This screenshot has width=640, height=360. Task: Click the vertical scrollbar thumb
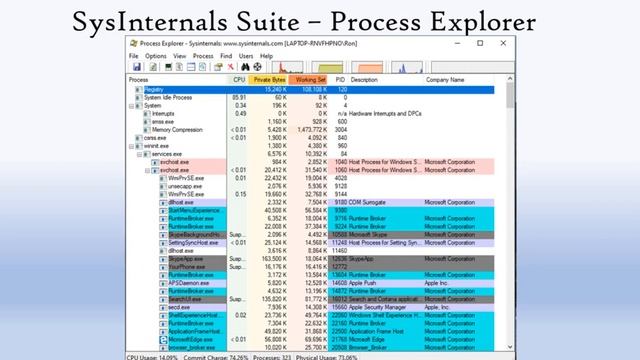(x=510, y=96)
